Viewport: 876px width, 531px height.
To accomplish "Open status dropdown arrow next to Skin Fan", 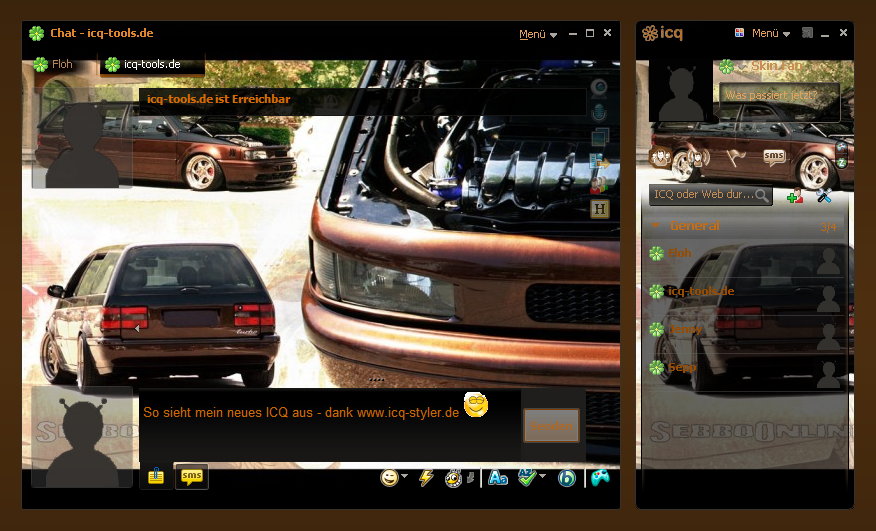I will pos(742,67).
